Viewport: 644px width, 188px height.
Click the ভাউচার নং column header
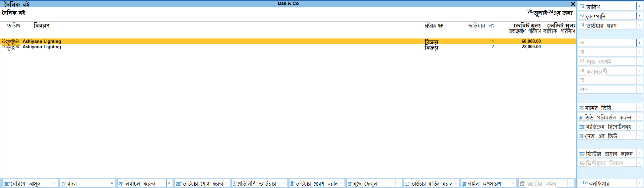pos(481,25)
